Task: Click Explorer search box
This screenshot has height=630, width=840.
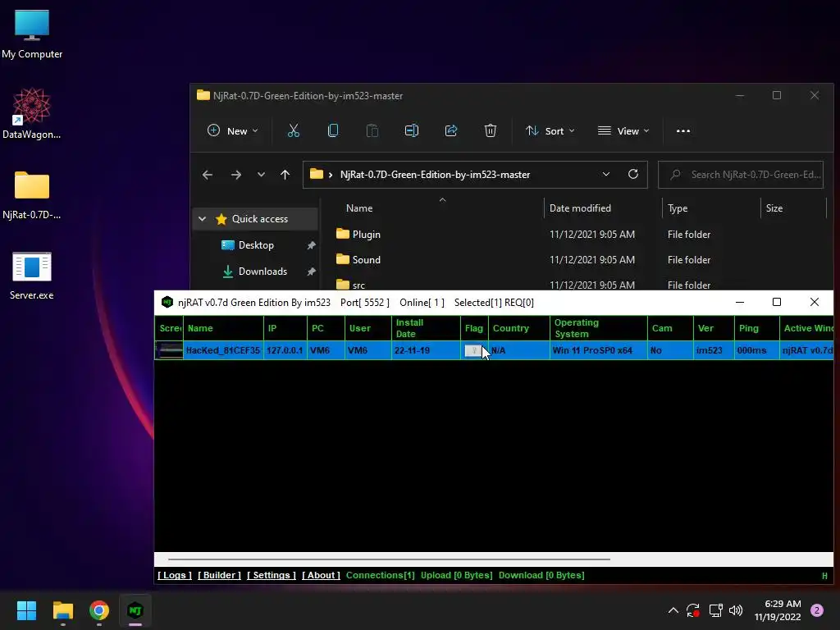Action: pos(741,175)
